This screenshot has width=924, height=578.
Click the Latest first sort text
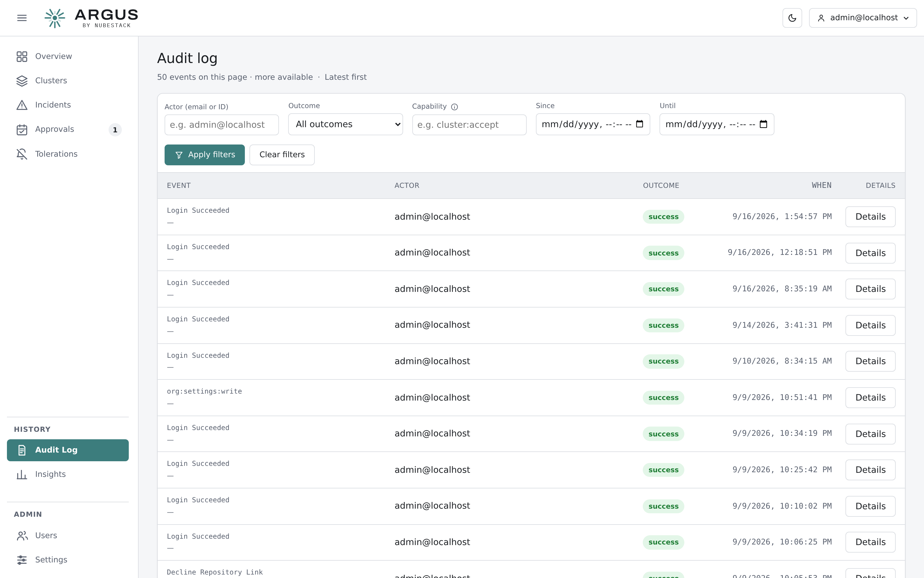tap(345, 77)
